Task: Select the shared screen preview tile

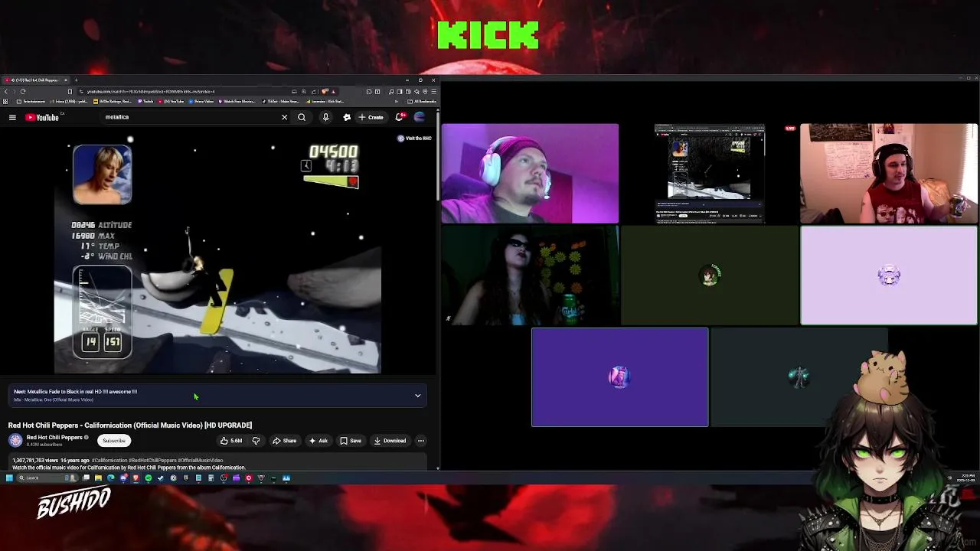Action: [x=709, y=173]
